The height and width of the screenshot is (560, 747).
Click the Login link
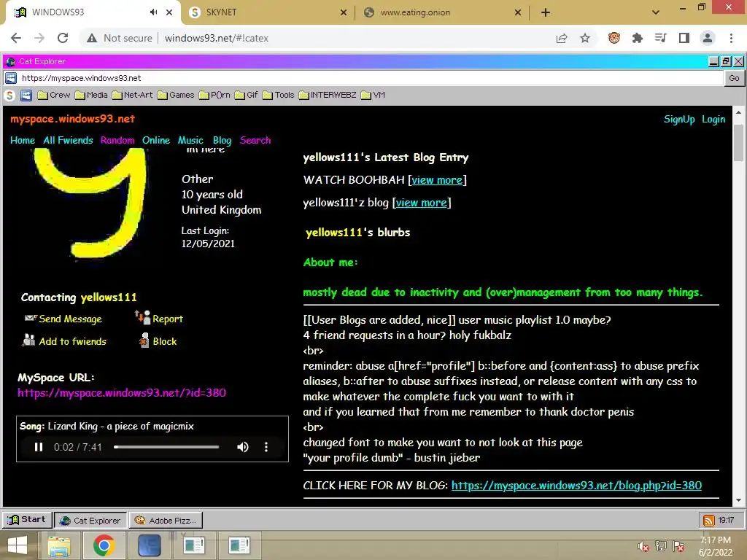713,120
